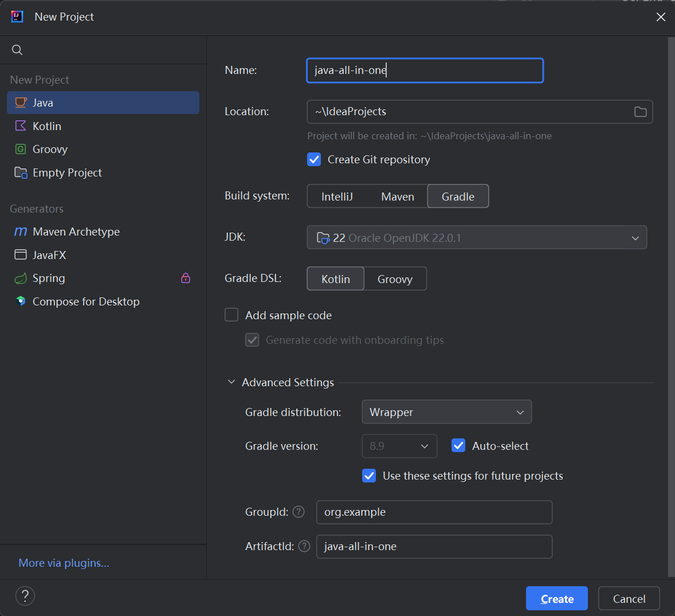The image size is (675, 616).
Task: Collapse the Advanced Settings section
Action: click(x=231, y=382)
